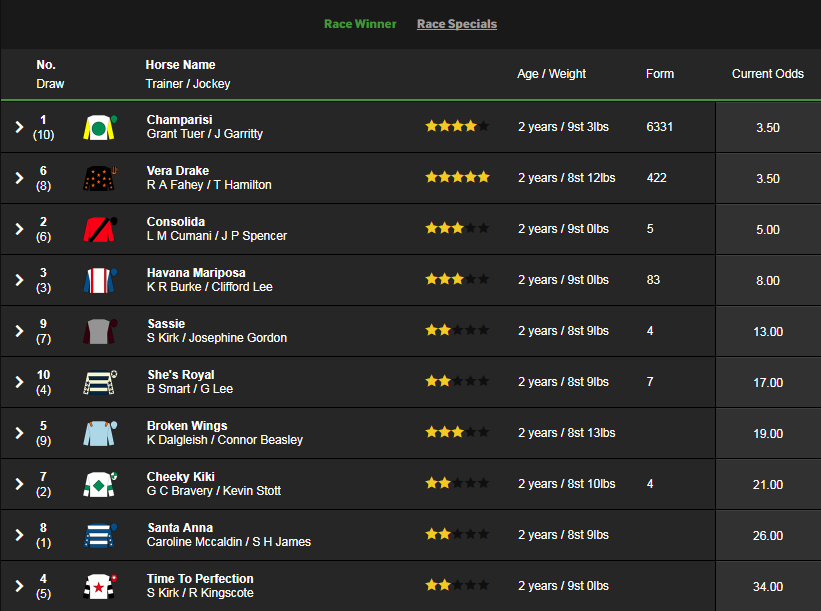Image resolution: width=821 pixels, height=611 pixels.
Task: Click She's Royal hooped silks icon
Action: click(x=99, y=382)
